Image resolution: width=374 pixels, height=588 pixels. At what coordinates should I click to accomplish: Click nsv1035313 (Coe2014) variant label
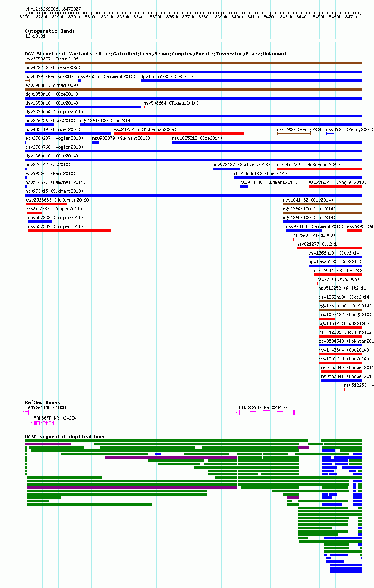(198, 139)
